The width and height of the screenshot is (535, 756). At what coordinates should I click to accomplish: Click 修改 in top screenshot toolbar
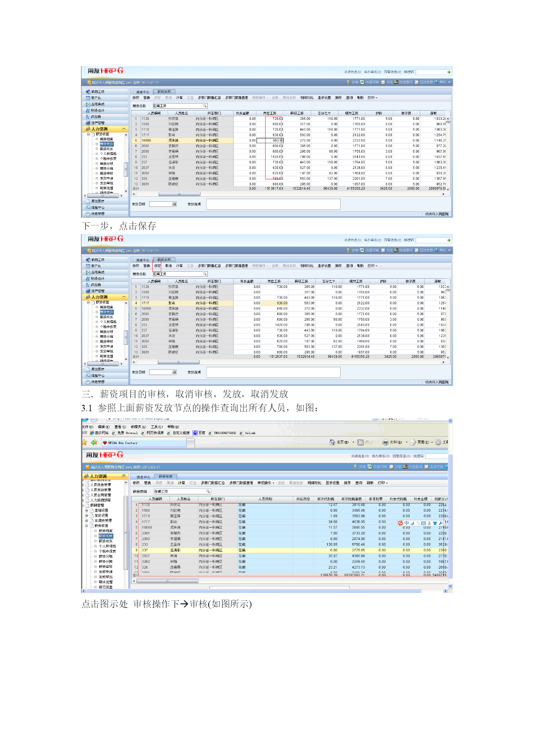click(x=136, y=98)
